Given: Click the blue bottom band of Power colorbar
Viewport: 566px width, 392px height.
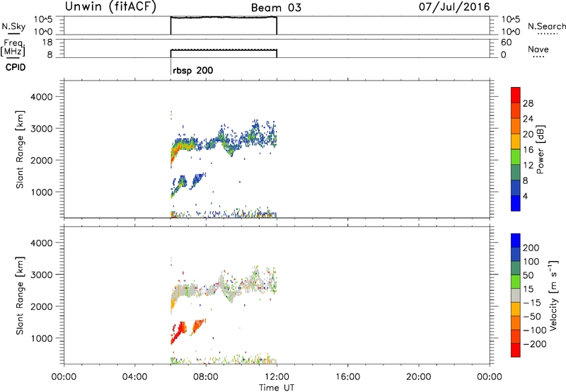Looking at the screenshot, I should (516, 203).
